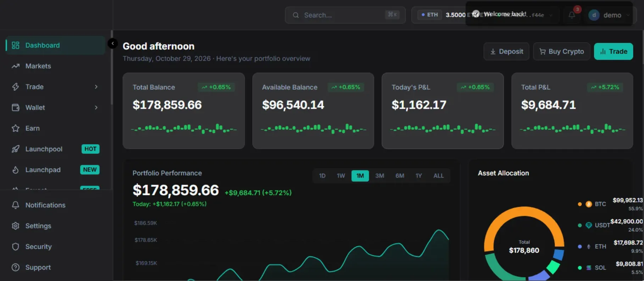Click the Total Balance card
Image resolution: width=644 pixels, height=281 pixels.
(184, 111)
